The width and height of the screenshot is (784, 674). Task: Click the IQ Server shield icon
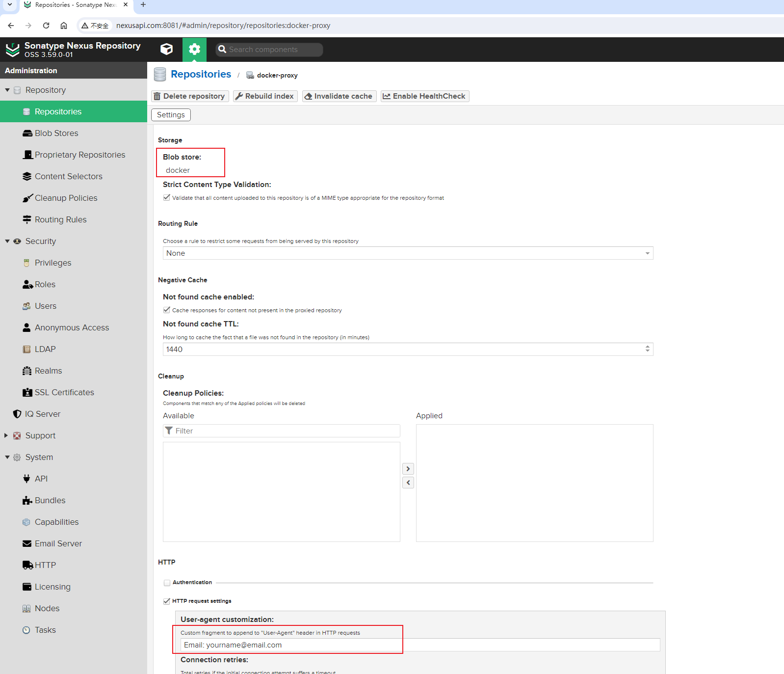(17, 414)
